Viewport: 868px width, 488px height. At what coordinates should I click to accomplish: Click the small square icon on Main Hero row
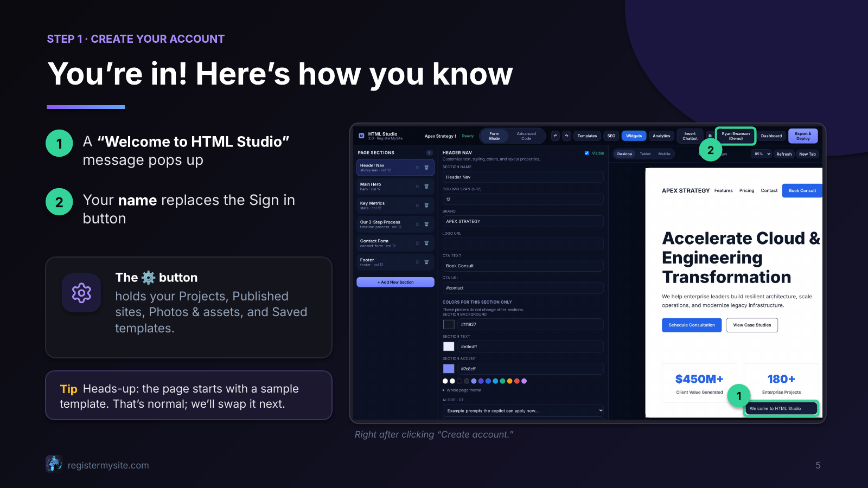point(417,187)
